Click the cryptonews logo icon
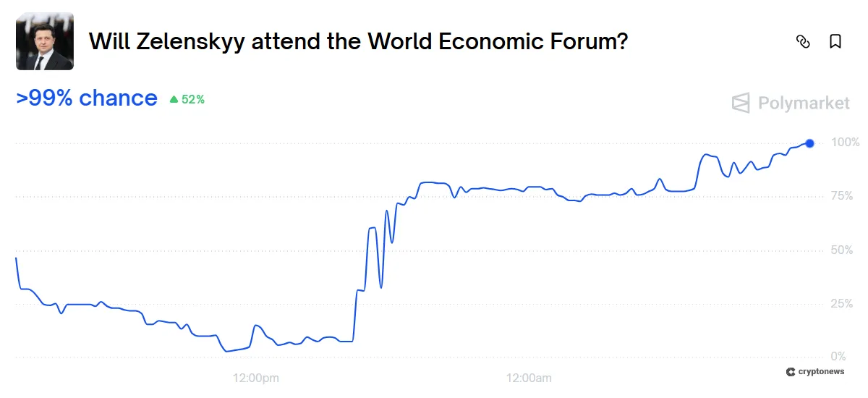Screen dimensions: 868x398 791,371
